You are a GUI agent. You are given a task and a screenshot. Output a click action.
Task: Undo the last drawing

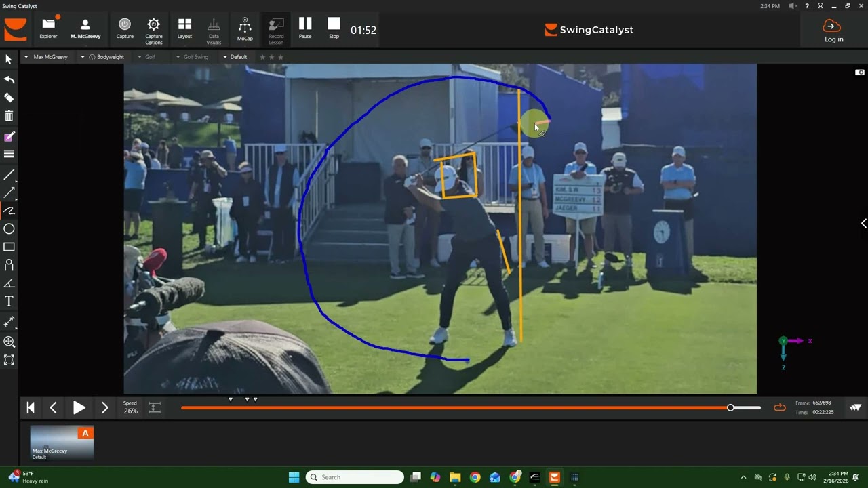[x=9, y=79]
